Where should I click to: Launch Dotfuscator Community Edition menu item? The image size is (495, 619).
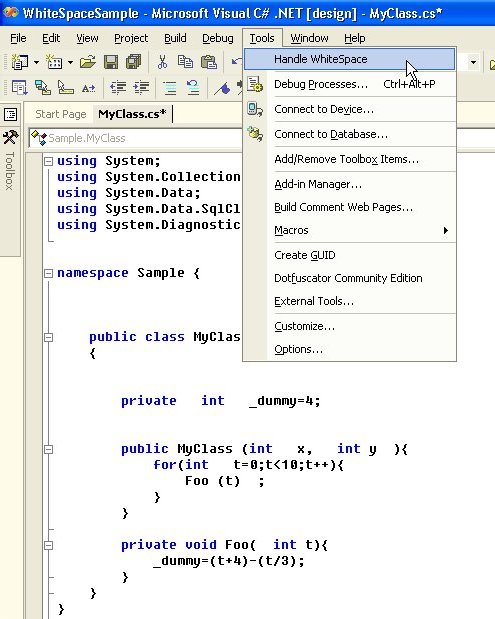click(350, 278)
